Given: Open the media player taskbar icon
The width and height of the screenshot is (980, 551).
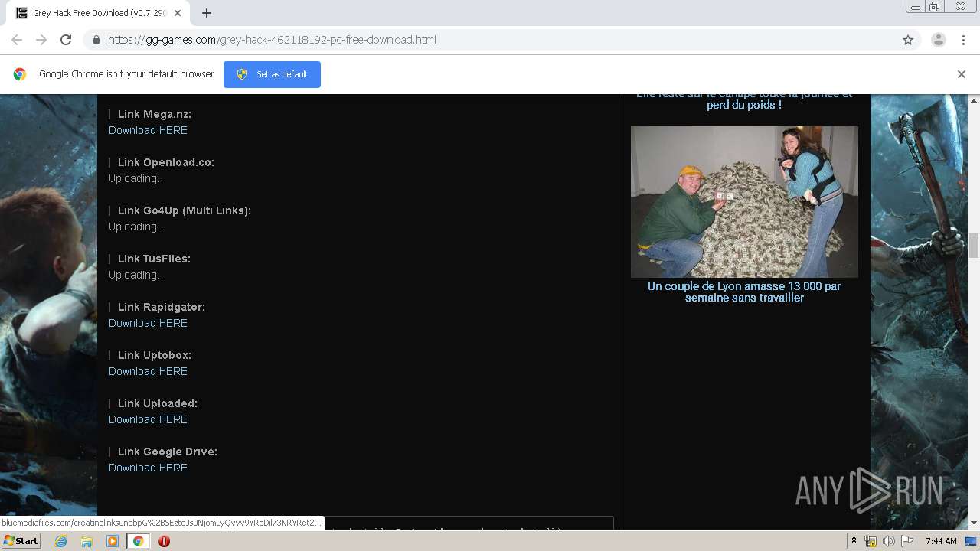Looking at the screenshot, I should [x=112, y=541].
